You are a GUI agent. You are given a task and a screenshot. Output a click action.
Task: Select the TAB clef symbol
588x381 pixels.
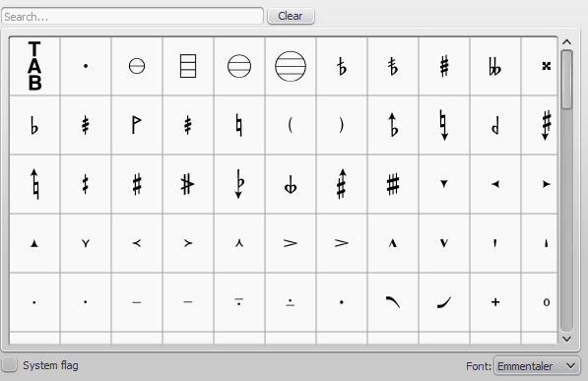point(34,66)
